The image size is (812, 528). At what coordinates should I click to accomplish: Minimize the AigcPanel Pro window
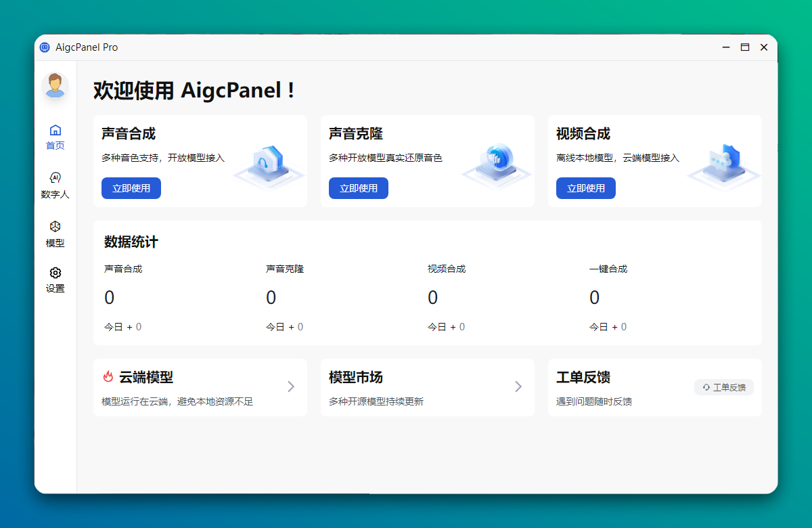[x=726, y=47]
